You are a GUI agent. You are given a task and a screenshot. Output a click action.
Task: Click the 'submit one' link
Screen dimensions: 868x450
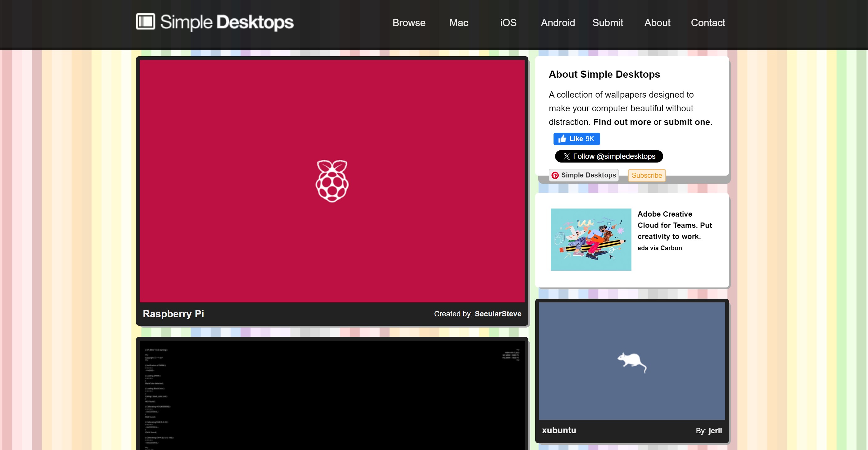[686, 122]
